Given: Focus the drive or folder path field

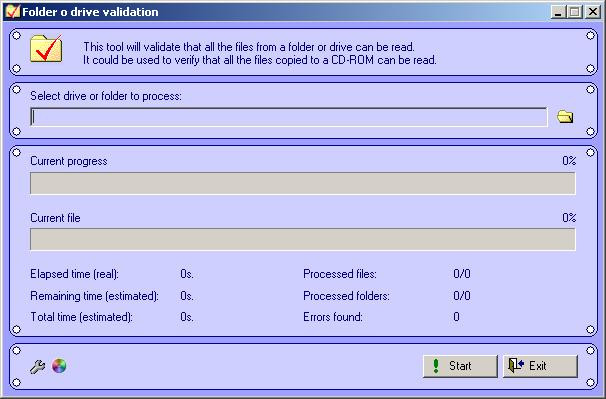Looking at the screenshot, I should point(289,117).
